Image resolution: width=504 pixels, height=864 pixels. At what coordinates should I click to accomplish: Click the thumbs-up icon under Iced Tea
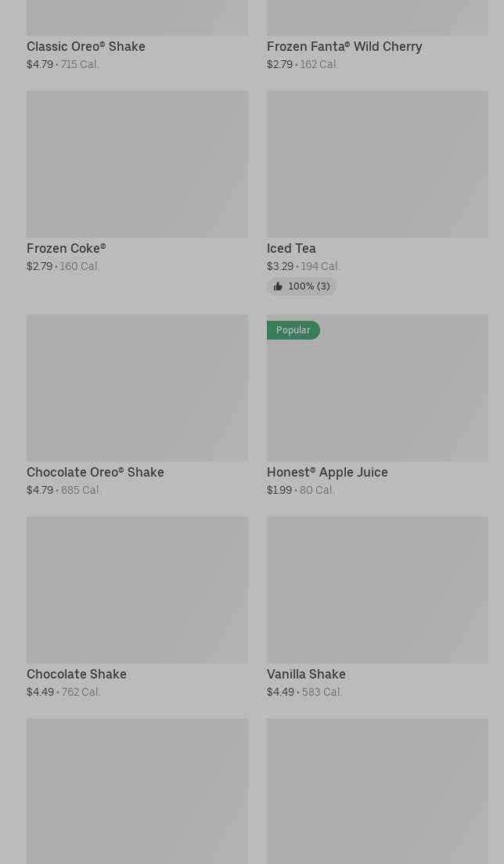(278, 287)
